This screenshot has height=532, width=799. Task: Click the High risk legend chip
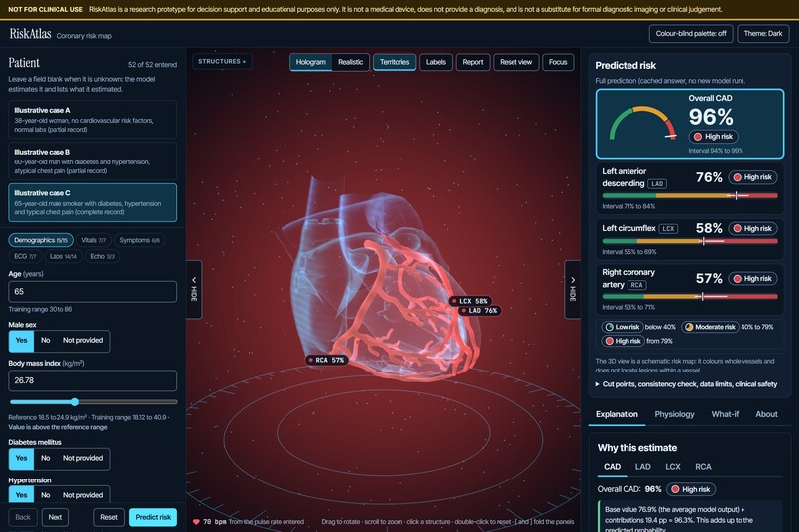[623, 341]
